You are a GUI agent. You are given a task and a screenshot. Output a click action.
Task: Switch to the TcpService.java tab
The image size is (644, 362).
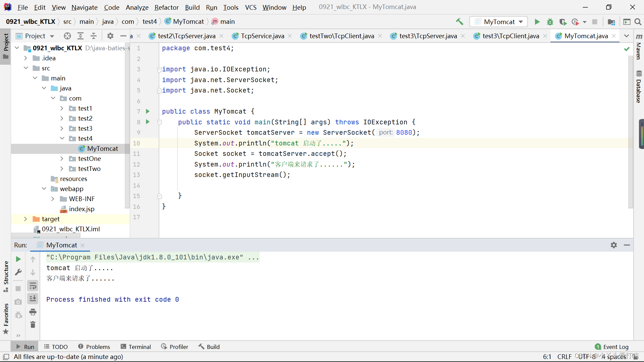click(x=263, y=36)
